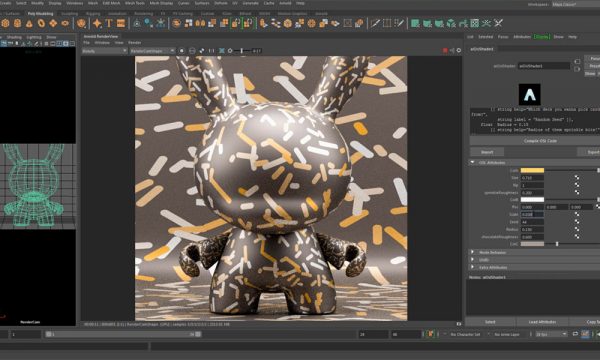The image size is (600, 360).
Task: Click the four-point star polygon shelf icon
Action: pyautogui.click(x=97, y=23)
